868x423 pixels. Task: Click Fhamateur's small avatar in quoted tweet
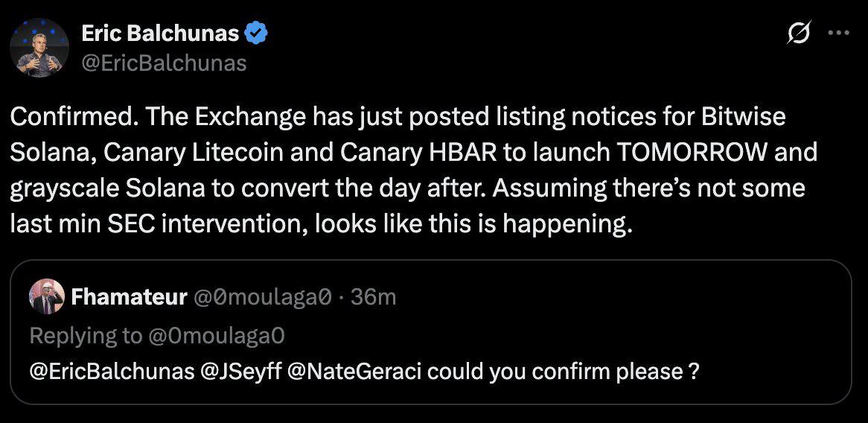46,298
